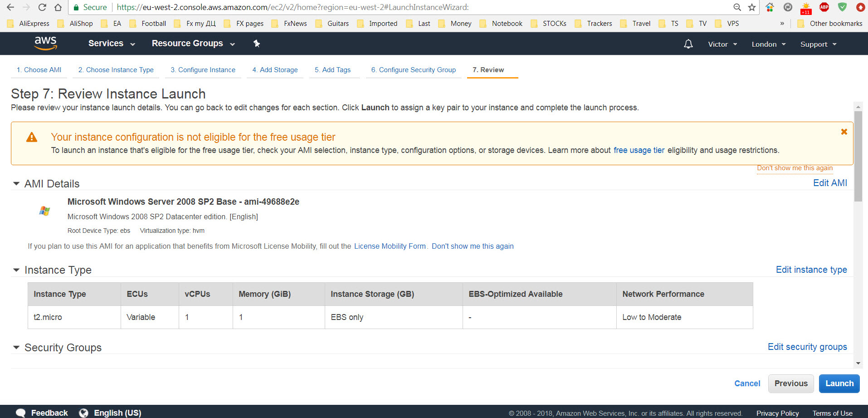This screenshot has height=418, width=868.
Task: Click the browser zoom magnifier icon
Action: click(737, 7)
